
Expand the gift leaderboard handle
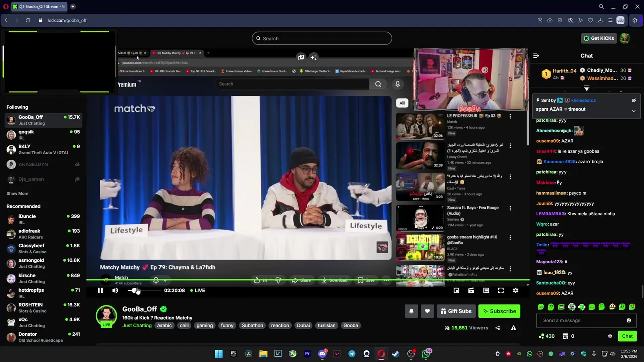(587, 88)
